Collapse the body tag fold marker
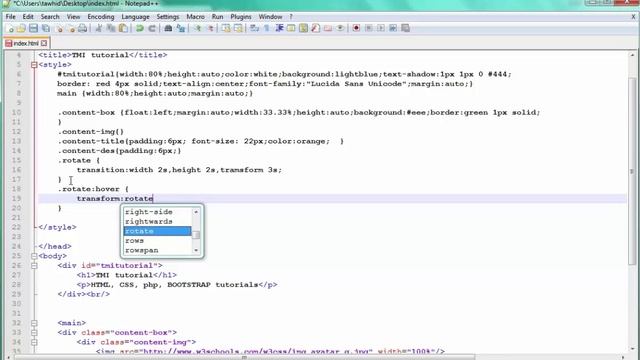Viewport: 640px width, 360px height. [x=34, y=256]
